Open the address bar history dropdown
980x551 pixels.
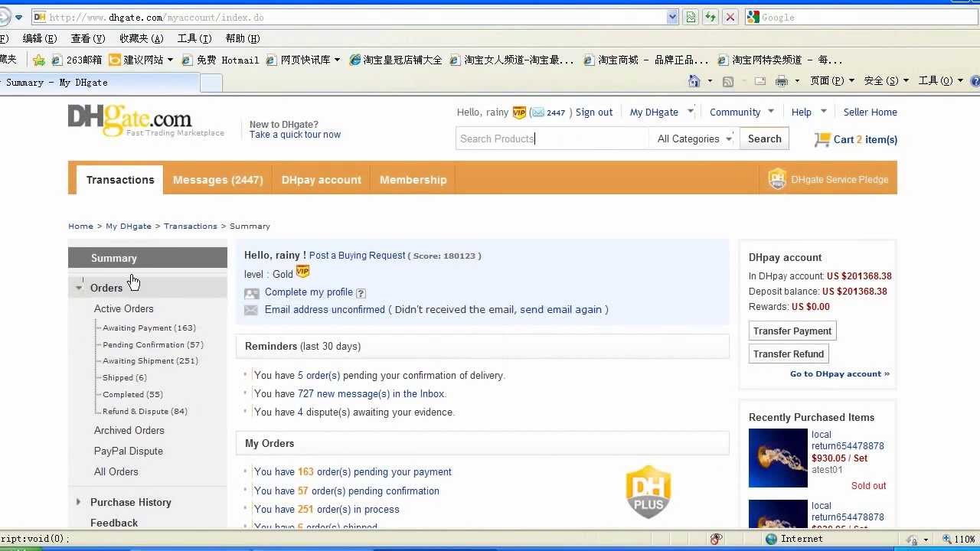pyautogui.click(x=672, y=17)
